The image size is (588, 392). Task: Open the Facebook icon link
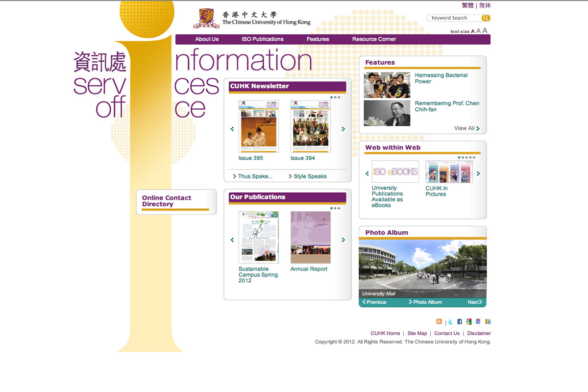(x=460, y=321)
